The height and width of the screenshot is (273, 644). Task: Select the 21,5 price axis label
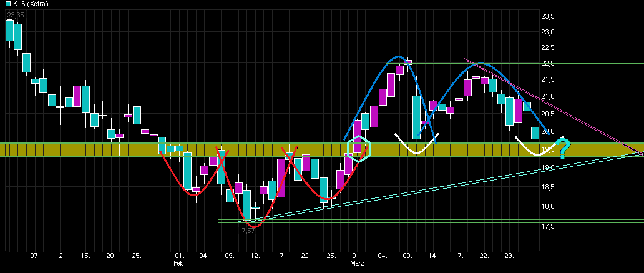(548, 79)
